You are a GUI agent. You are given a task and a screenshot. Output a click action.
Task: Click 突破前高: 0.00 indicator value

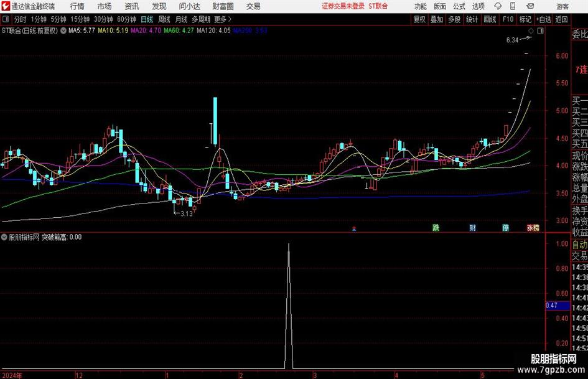click(62, 237)
